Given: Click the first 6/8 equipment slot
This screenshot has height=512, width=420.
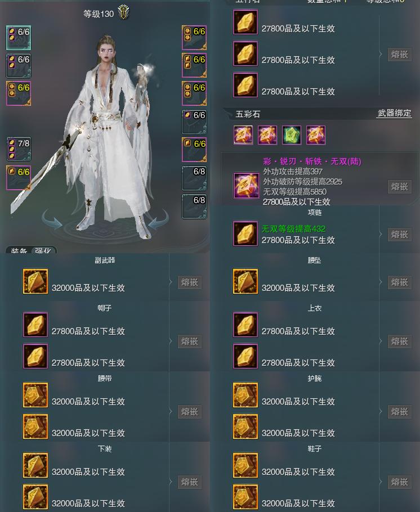Looking at the screenshot, I should tap(194, 178).
